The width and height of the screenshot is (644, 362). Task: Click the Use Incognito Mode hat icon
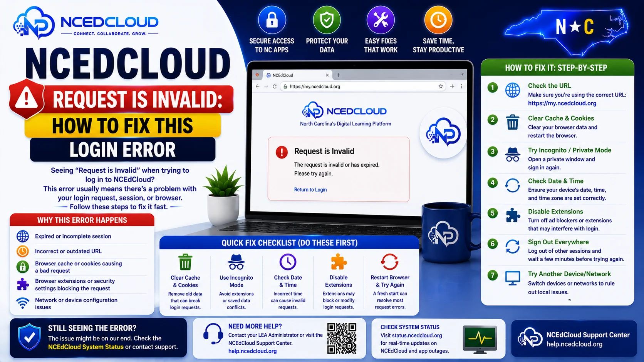(236, 262)
